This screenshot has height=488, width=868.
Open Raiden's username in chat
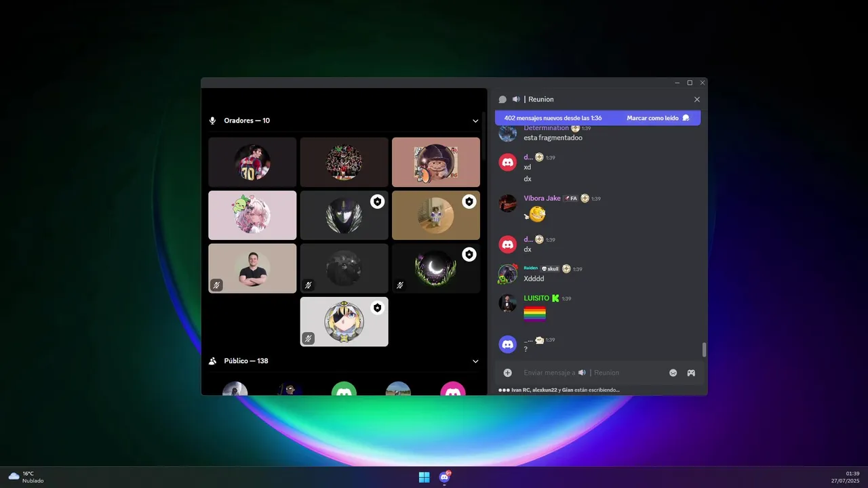tap(530, 268)
